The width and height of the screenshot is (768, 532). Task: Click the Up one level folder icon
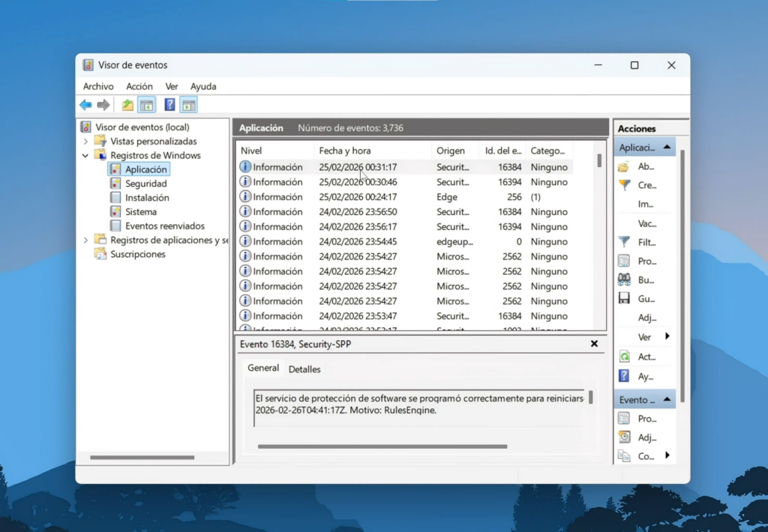pos(127,105)
